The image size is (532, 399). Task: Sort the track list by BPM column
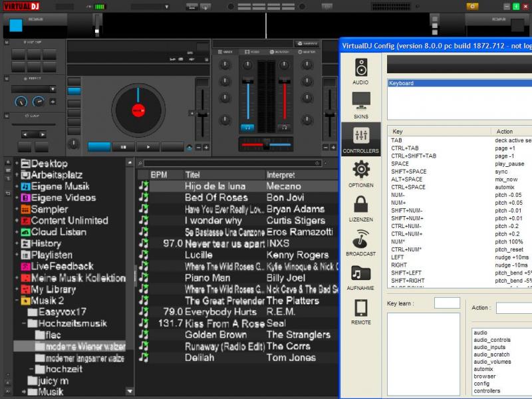[x=160, y=174]
